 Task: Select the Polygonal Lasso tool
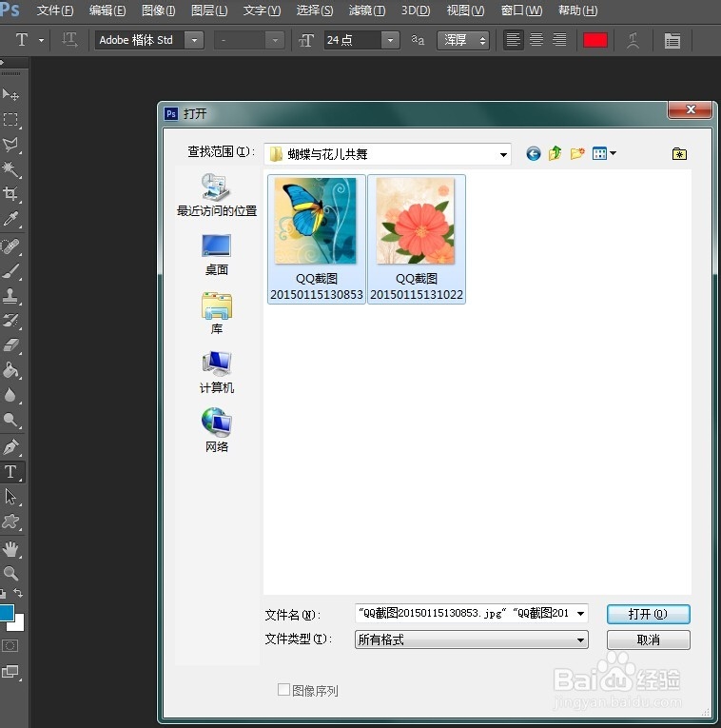[x=10, y=145]
